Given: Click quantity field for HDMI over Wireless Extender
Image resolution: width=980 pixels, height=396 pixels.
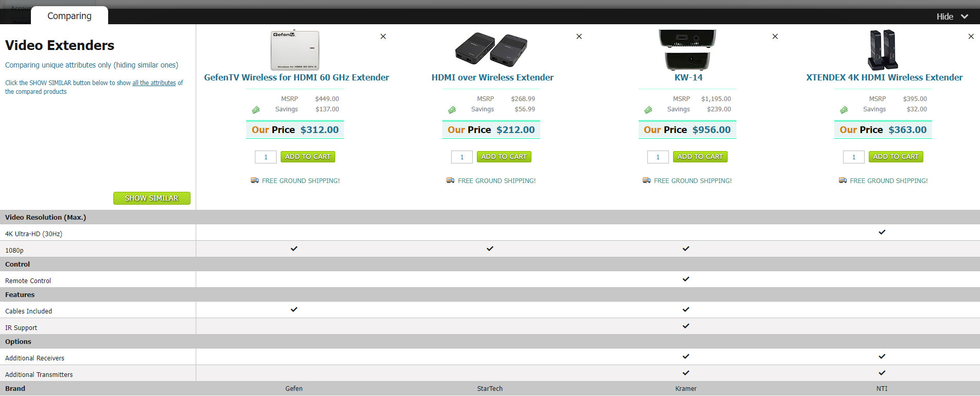Looking at the screenshot, I should pyautogui.click(x=461, y=157).
